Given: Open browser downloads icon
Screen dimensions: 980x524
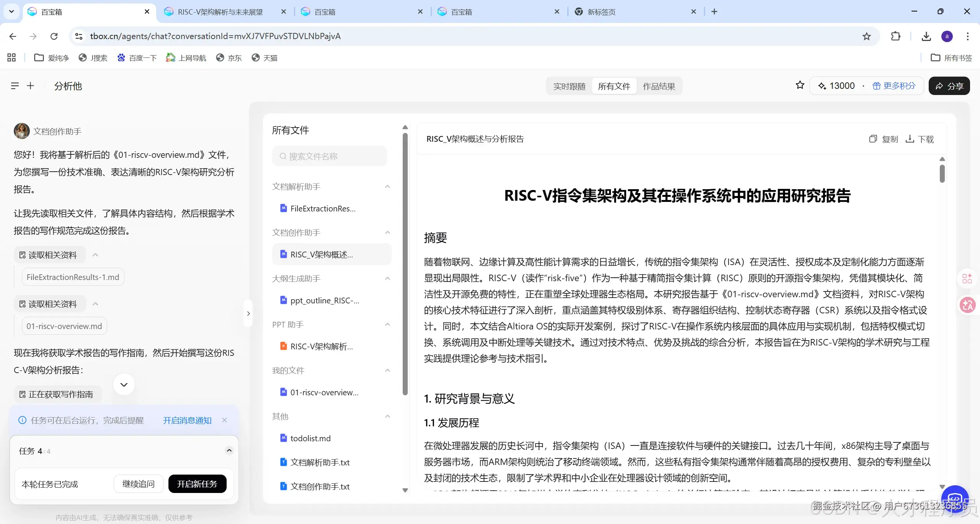Looking at the screenshot, I should [926, 36].
